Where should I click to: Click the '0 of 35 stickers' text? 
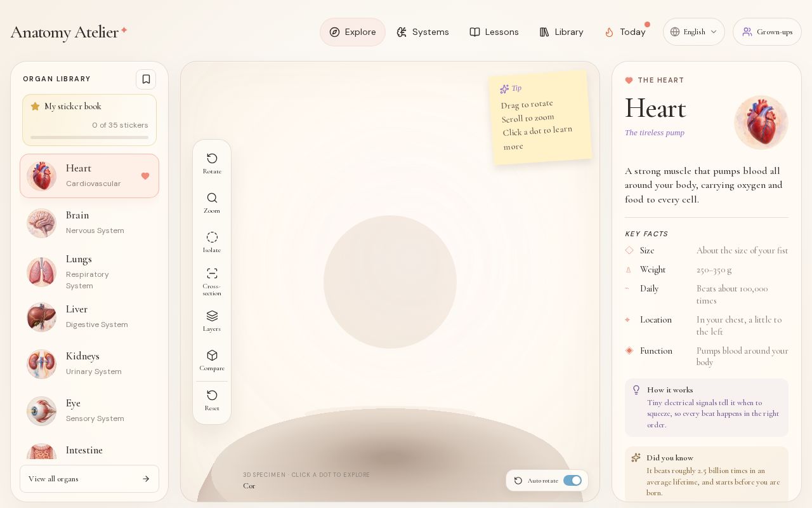120,125
